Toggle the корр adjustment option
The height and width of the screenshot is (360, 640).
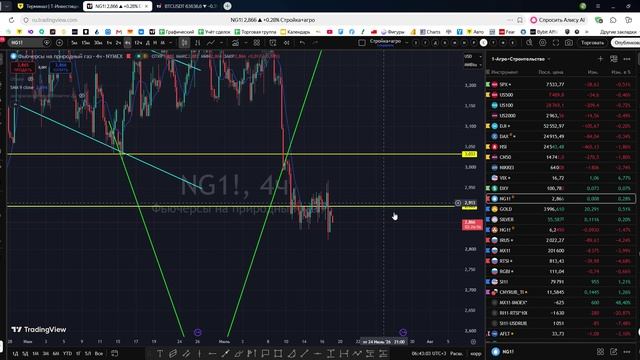[476, 353]
